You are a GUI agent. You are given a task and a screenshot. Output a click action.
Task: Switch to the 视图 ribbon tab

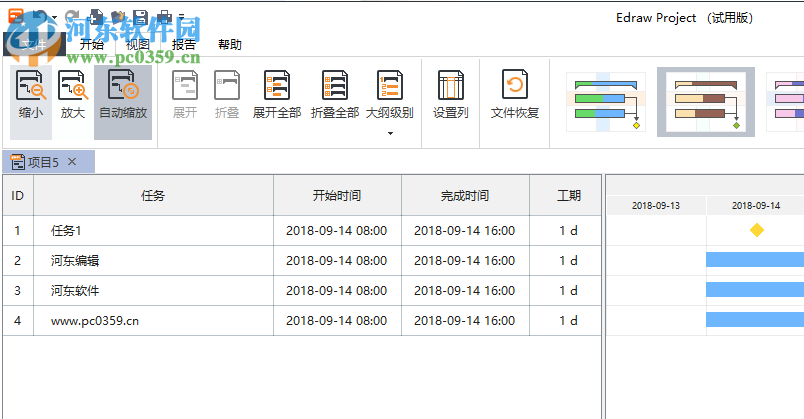[x=137, y=45]
